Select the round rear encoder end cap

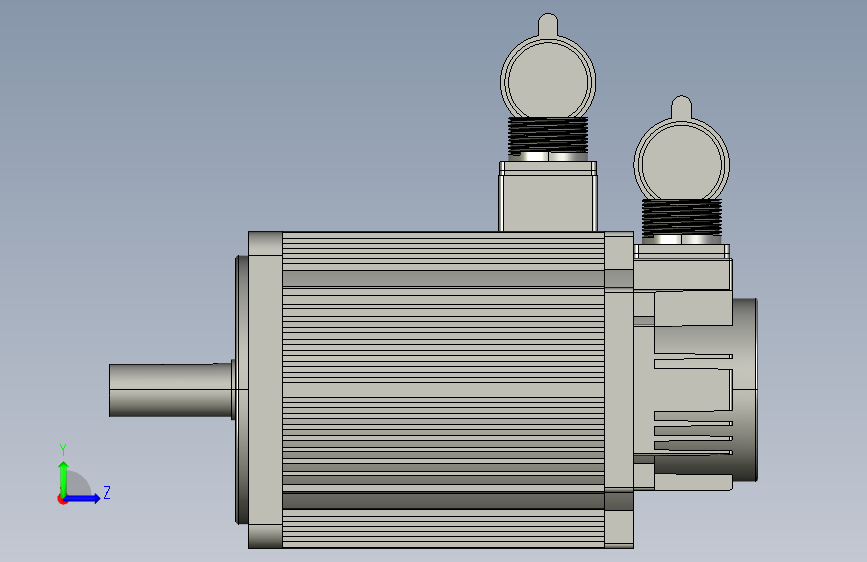(745, 390)
